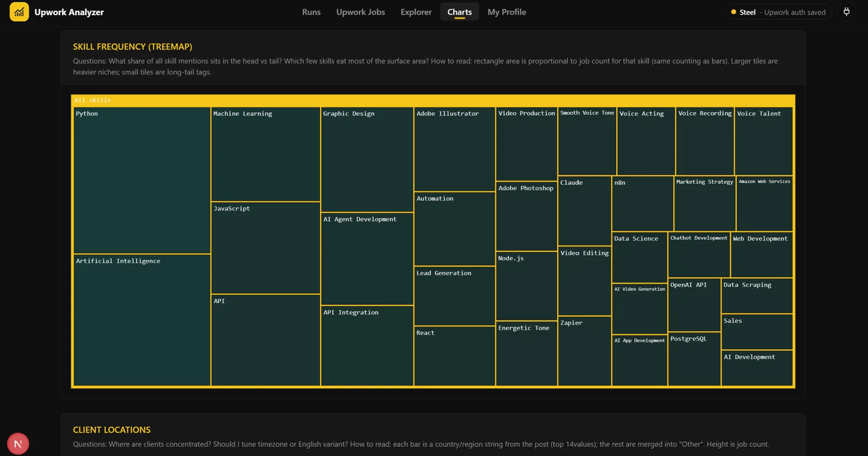The width and height of the screenshot is (868, 456).
Task: Select the Charts tab
Action: (459, 12)
